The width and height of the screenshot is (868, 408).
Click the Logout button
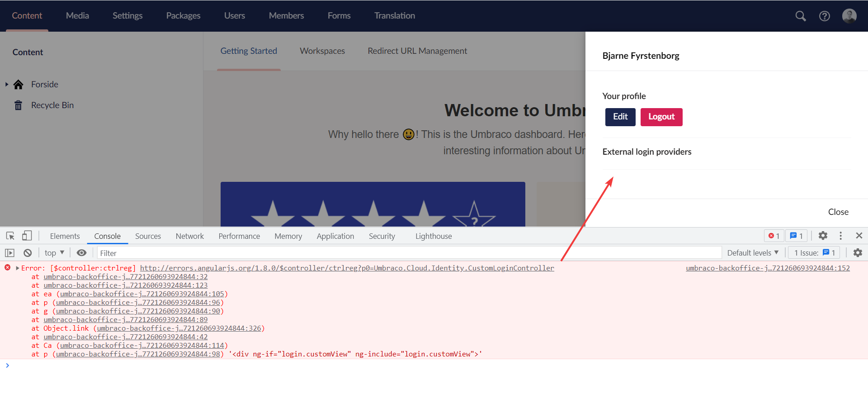(x=661, y=117)
